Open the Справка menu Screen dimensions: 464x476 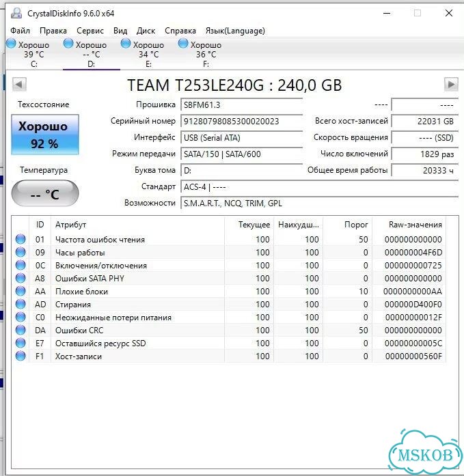(180, 31)
